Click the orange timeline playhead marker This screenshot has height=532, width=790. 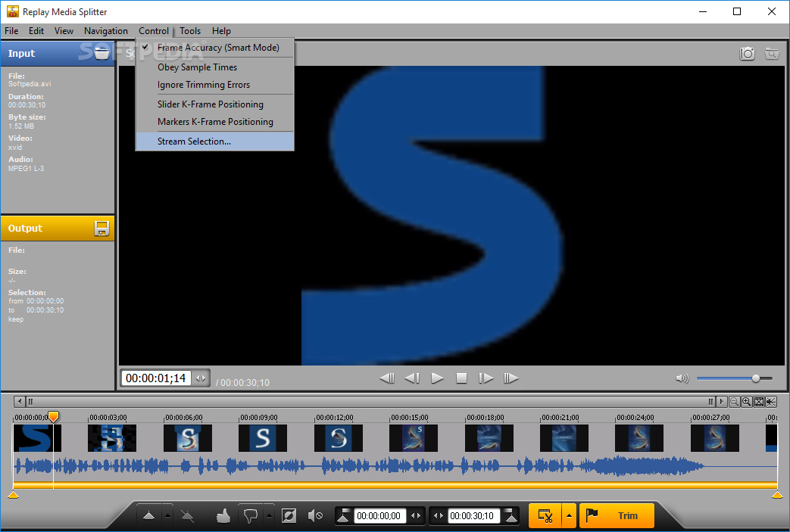tap(53, 416)
